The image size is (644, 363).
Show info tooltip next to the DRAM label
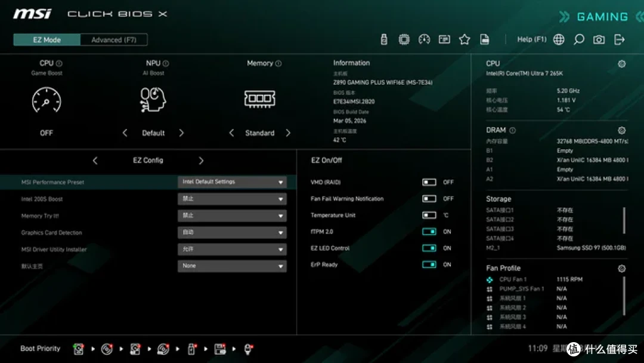[513, 130]
